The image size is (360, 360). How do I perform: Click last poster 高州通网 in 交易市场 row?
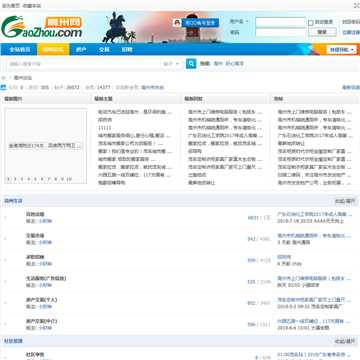click(301, 242)
